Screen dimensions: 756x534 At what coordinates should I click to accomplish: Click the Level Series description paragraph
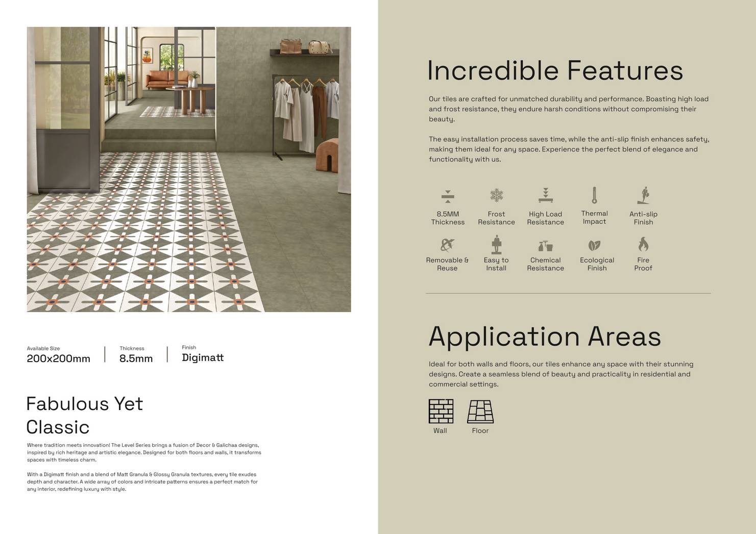[x=144, y=452]
